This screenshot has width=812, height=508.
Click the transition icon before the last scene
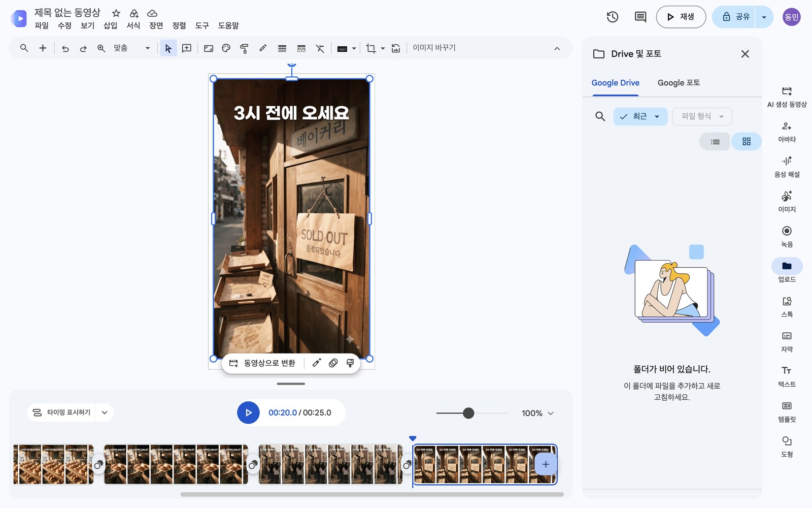tap(407, 464)
